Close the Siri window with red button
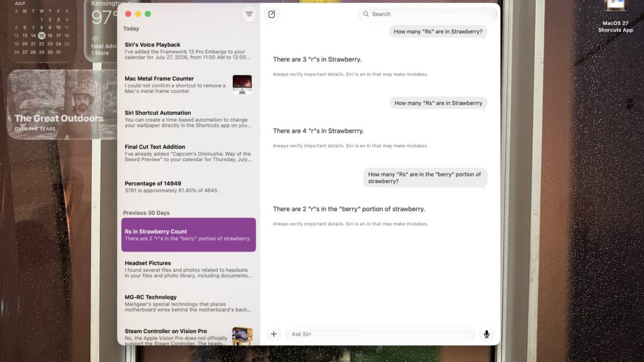The image size is (644, 362). (x=128, y=14)
